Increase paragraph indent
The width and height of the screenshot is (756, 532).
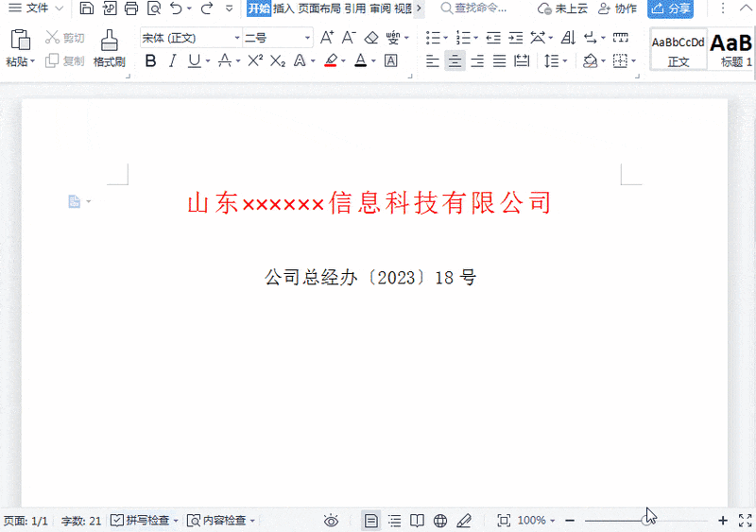click(x=515, y=37)
